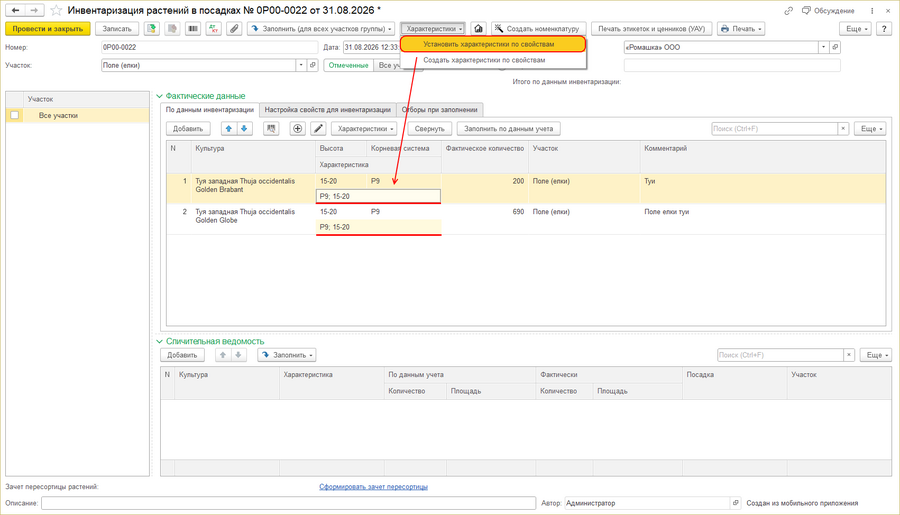Click into the Описание input field
This screenshot has width=900, height=515.
click(288, 503)
